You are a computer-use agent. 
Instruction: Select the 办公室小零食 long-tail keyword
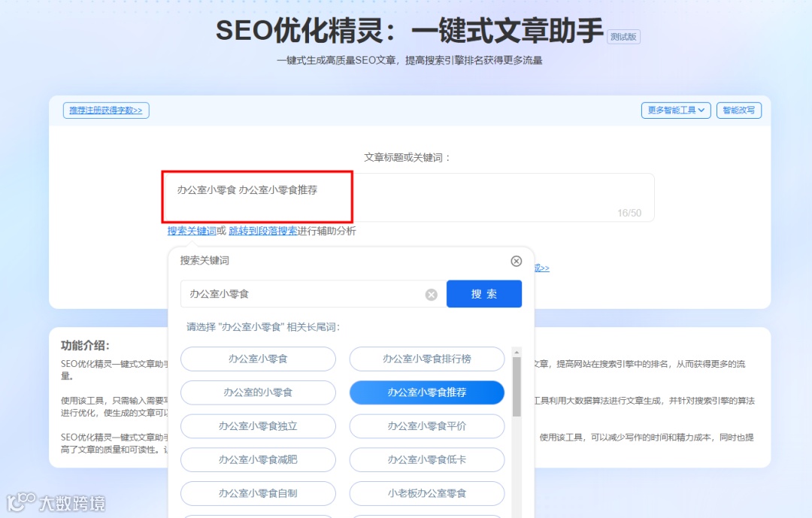tap(258, 359)
